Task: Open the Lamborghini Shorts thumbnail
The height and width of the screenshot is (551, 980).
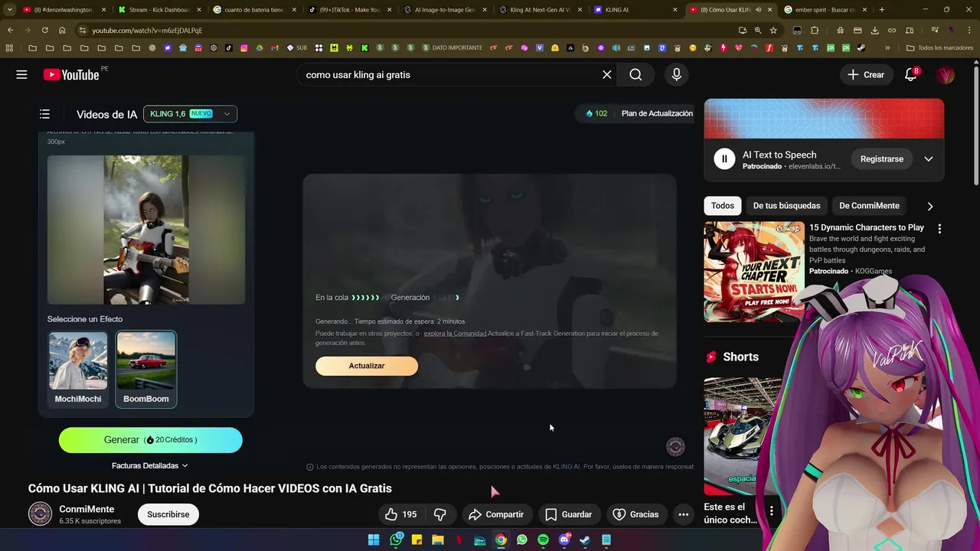Action: tap(742, 436)
